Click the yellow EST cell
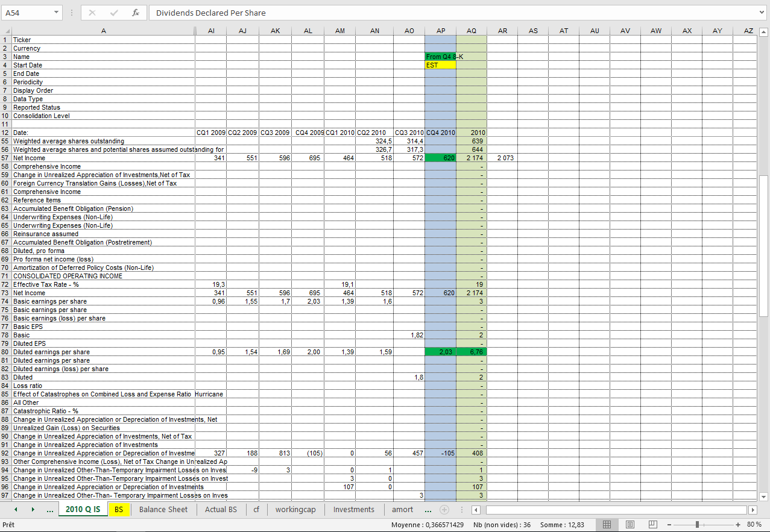Image resolution: width=770 pixels, height=532 pixels. pyautogui.click(x=441, y=65)
